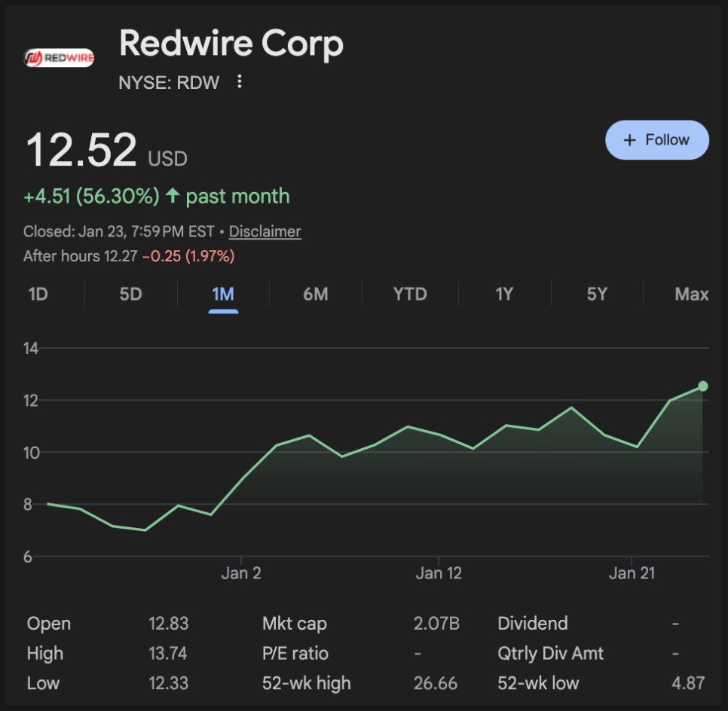The image size is (728, 711).
Task: Click chart line above Jan 2 label
Action: (x=241, y=478)
